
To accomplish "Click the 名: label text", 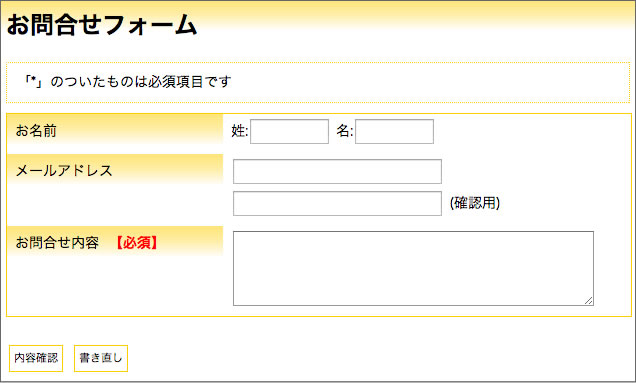I will click(345, 131).
